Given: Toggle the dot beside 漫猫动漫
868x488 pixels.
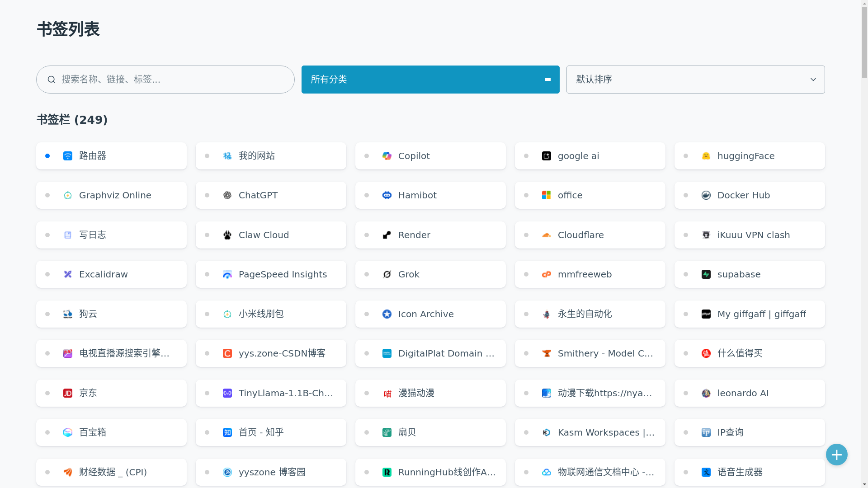Looking at the screenshot, I should coord(367,393).
